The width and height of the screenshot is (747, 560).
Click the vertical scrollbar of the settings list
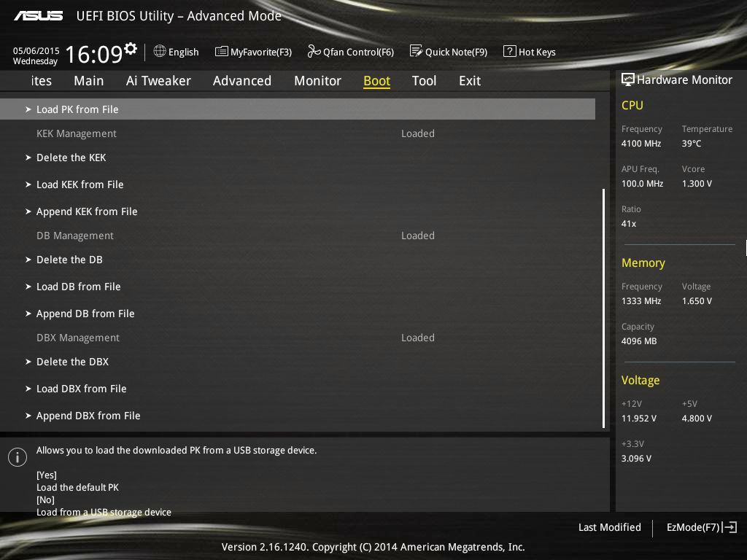(x=603, y=308)
